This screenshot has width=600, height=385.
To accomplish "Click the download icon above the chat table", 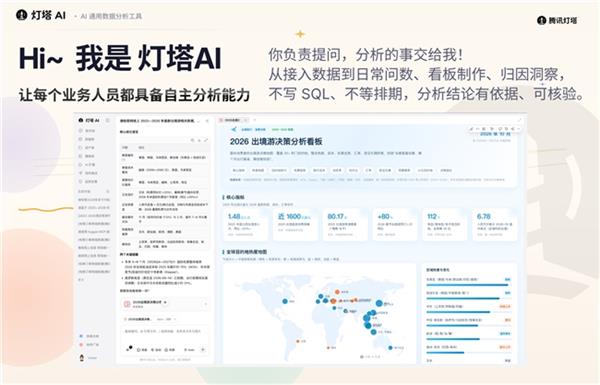I will (199, 140).
